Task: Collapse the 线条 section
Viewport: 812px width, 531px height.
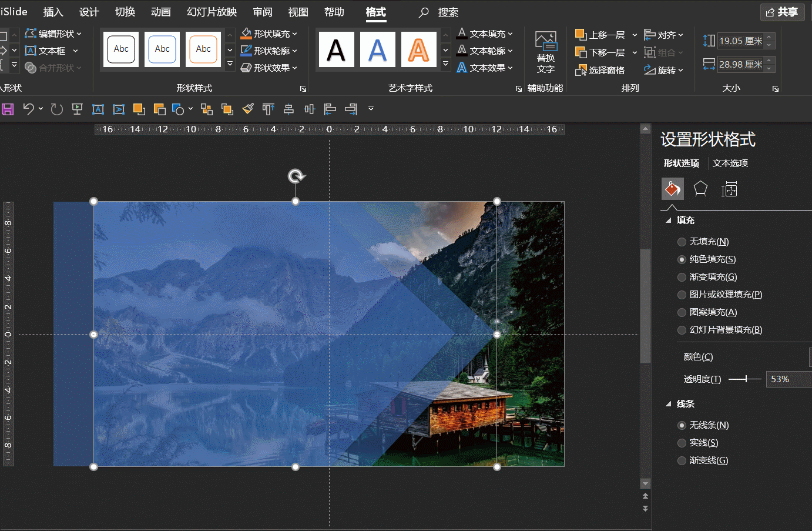Action: [x=668, y=404]
